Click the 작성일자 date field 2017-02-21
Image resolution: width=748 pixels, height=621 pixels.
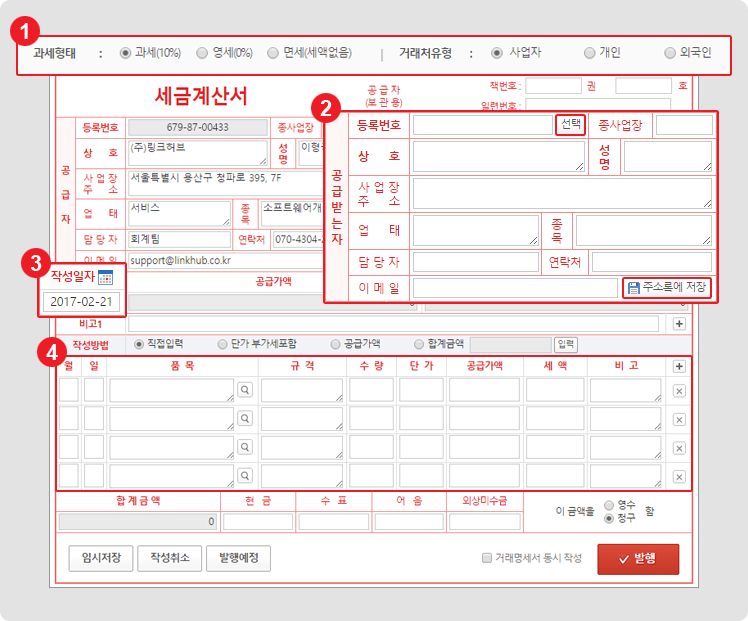(x=81, y=302)
